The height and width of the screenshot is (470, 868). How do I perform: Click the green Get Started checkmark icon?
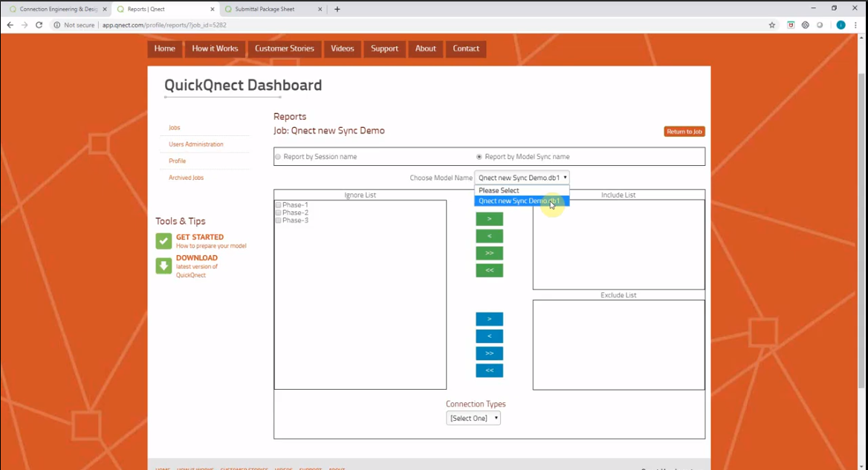pos(163,241)
